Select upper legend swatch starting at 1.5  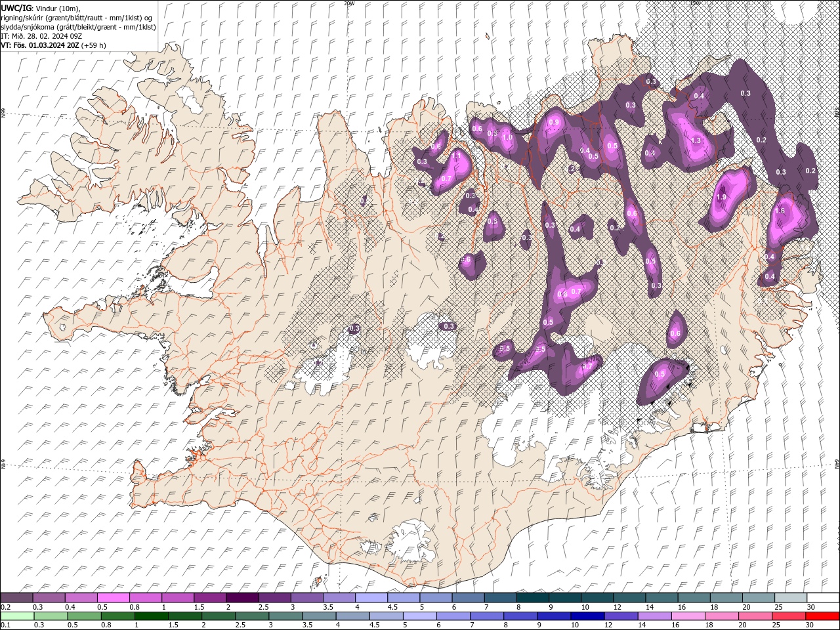tap(210, 598)
